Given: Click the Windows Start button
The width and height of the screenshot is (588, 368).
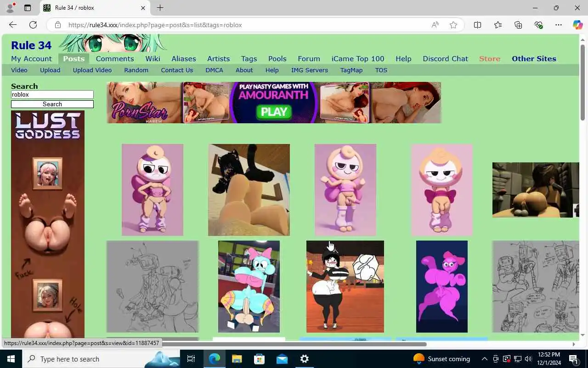Looking at the screenshot, I should tap(11, 359).
